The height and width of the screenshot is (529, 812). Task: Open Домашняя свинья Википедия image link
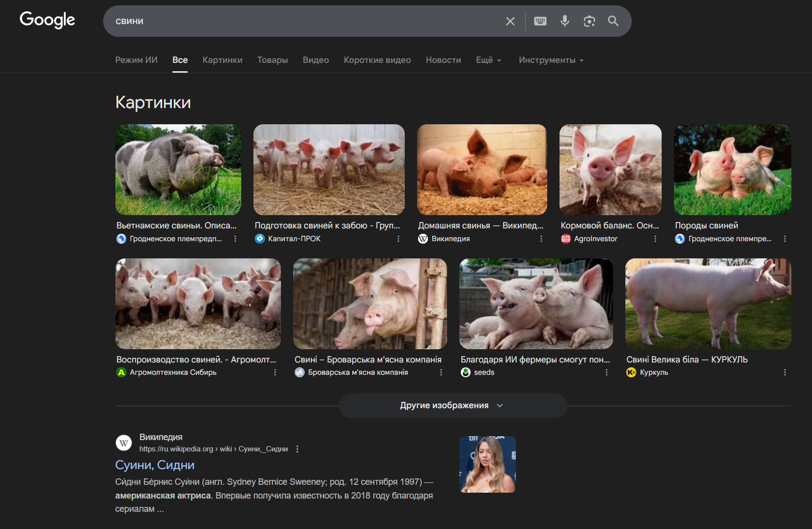(480, 225)
